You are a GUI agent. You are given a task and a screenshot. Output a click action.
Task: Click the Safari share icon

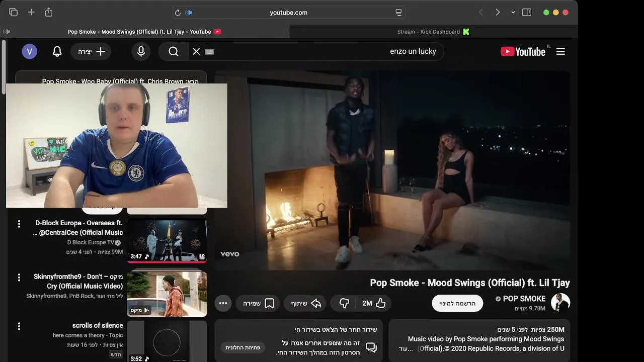(x=49, y=12)
